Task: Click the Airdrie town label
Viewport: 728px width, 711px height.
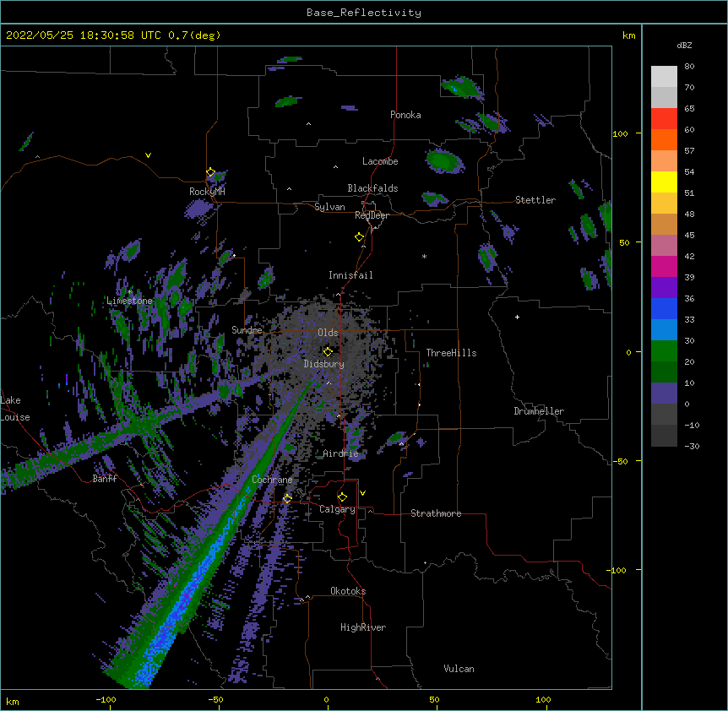Action: [341, 453]
